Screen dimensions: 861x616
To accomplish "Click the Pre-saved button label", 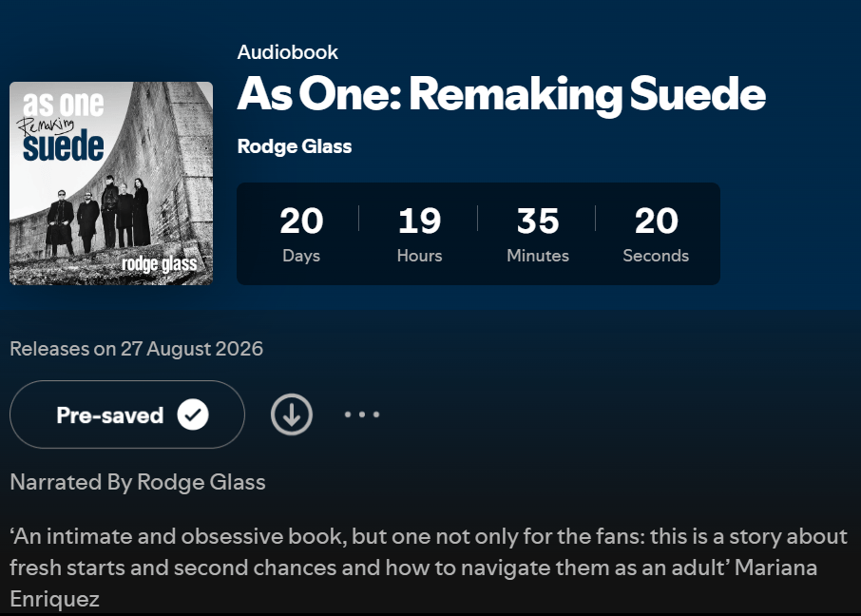I will click(x=110, y=415).
